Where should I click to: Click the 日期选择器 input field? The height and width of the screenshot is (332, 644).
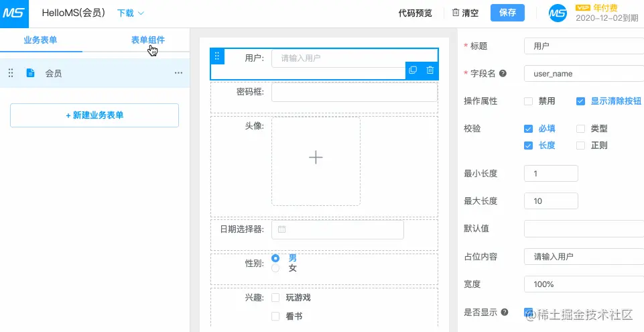coord(338,230)
